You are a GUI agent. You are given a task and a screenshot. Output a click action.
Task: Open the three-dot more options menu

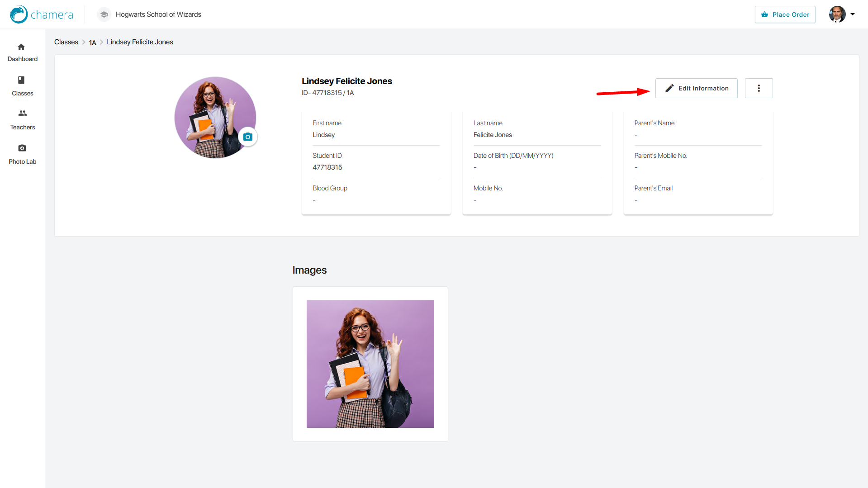(759, 88)
